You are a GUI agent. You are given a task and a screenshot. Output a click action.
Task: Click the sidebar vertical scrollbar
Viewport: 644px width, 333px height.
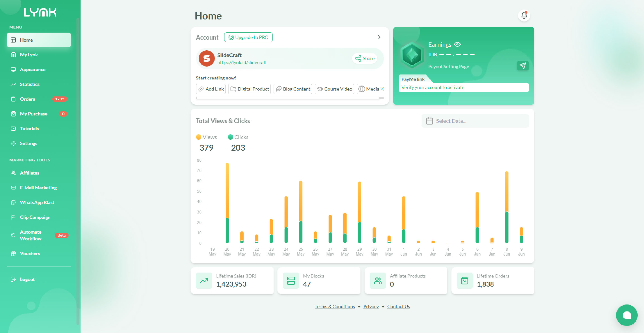point(78,171)
